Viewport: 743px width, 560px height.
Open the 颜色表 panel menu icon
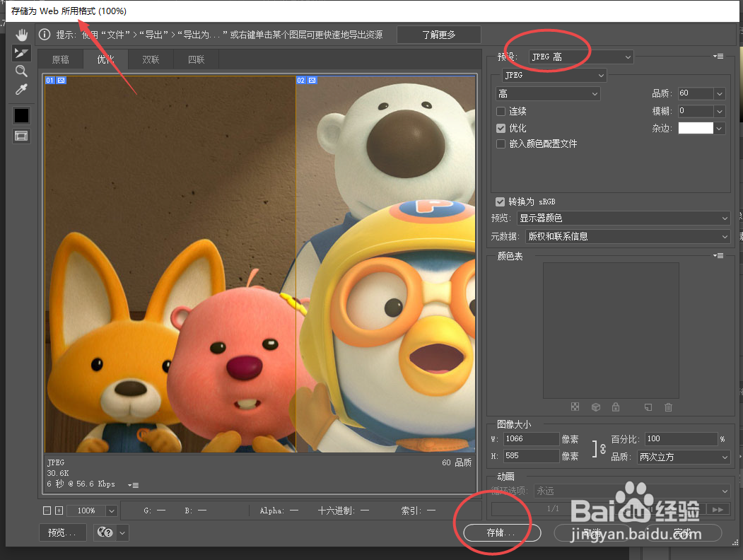coord(718,256)
